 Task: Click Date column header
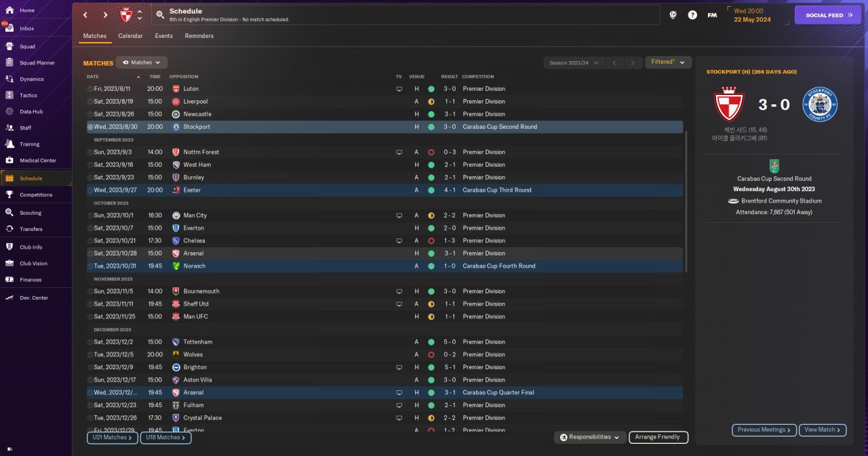[x=93, y=77]
